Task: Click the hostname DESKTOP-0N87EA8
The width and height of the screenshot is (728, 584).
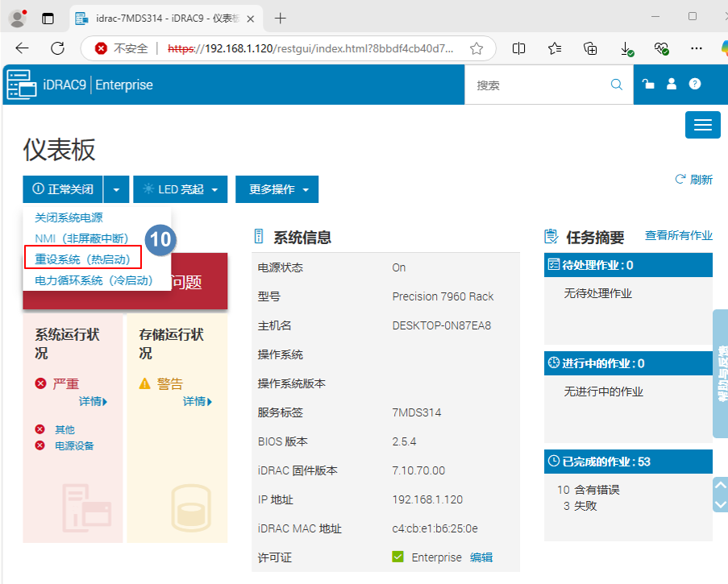Action: [x=442, y=325]
